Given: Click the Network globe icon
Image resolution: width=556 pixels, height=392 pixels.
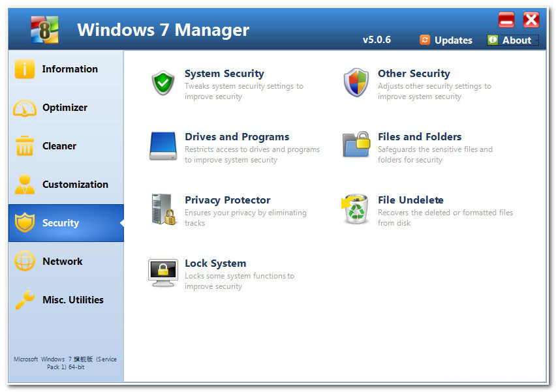Looking at the screenshot, I should [24, 261].
